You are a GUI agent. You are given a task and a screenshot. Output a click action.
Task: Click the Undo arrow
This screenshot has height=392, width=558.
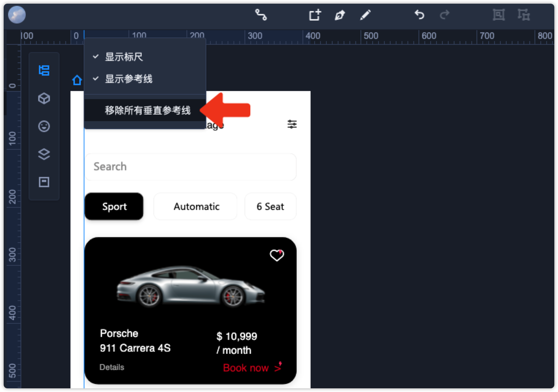(420, 15)
